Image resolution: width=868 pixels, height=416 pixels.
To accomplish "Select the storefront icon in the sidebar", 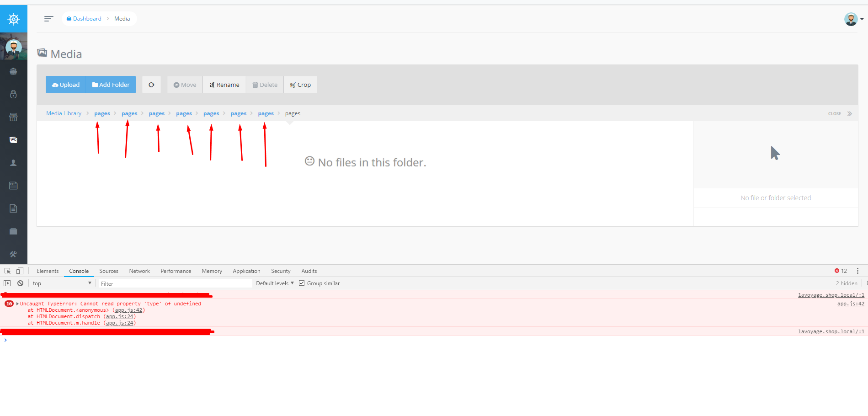I will tap(13, 117).
